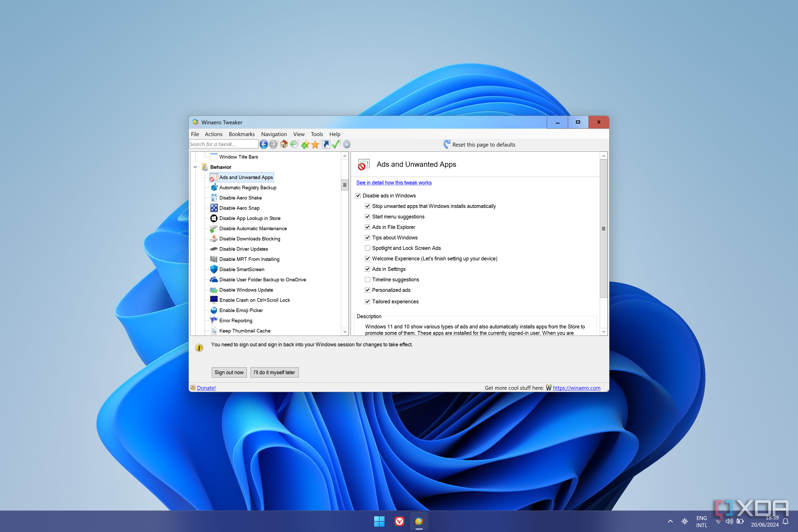Screen dimensions: 798x532
Task: Click the Search for a tweak field
Action: pos(223,144)
